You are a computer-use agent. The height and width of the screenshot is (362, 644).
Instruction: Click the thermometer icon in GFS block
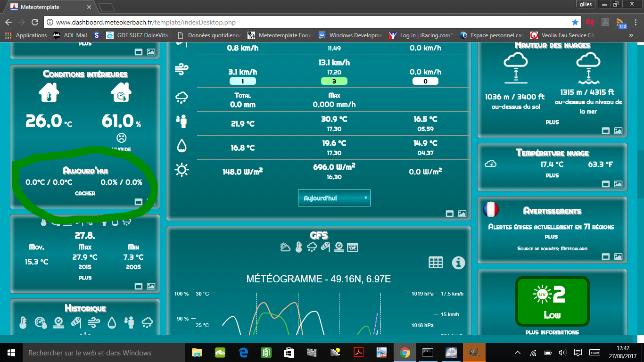coord(298,247)
